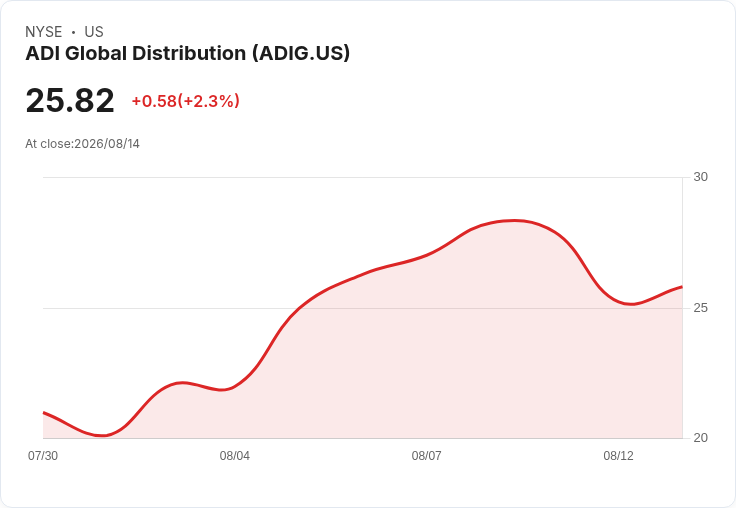The height and width of the screenshot is (508, 736).
Task: Select the +0.58(+2.3%) price change text
Action: [186, 101]
